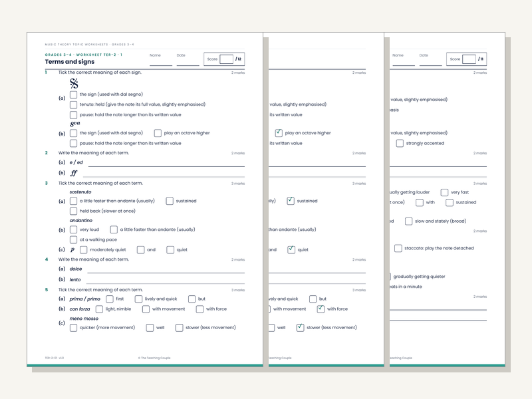Untick checked 'sustained' box on middle answer page
The width and height of the screenshot is (532, 399).
291,201
